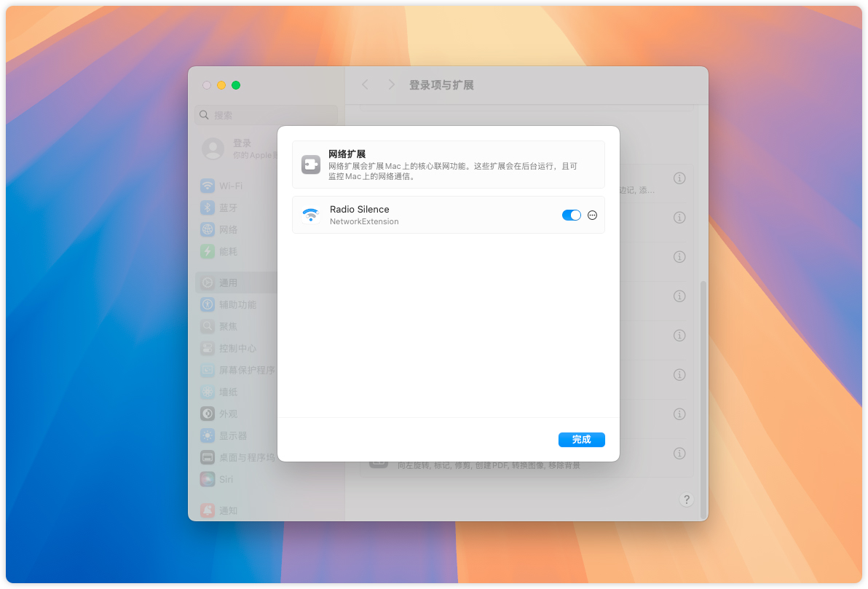868x589 pixels.
Task: Click the 网络扩展 puzzle-piece icon
Action: [310, 165]
